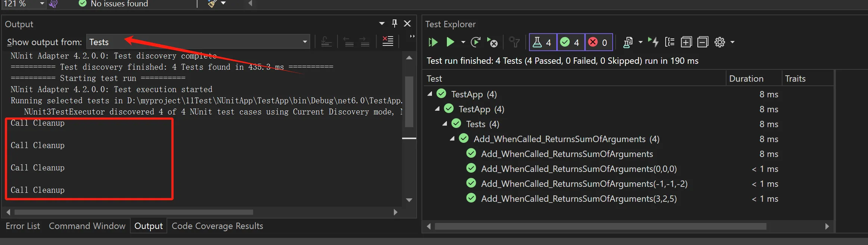Open the 'Show output from' Tests combo box
The width and height of the screenshot is (868, 245).
[x=198, y=42]
